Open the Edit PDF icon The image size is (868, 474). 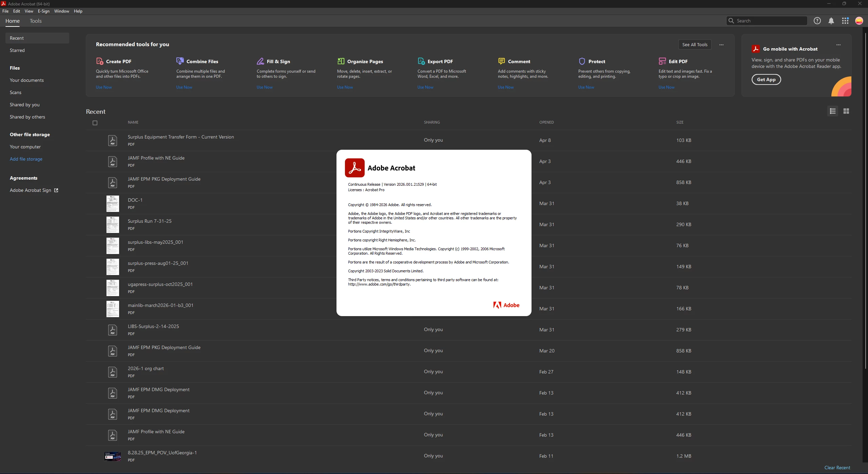point(662,61)
